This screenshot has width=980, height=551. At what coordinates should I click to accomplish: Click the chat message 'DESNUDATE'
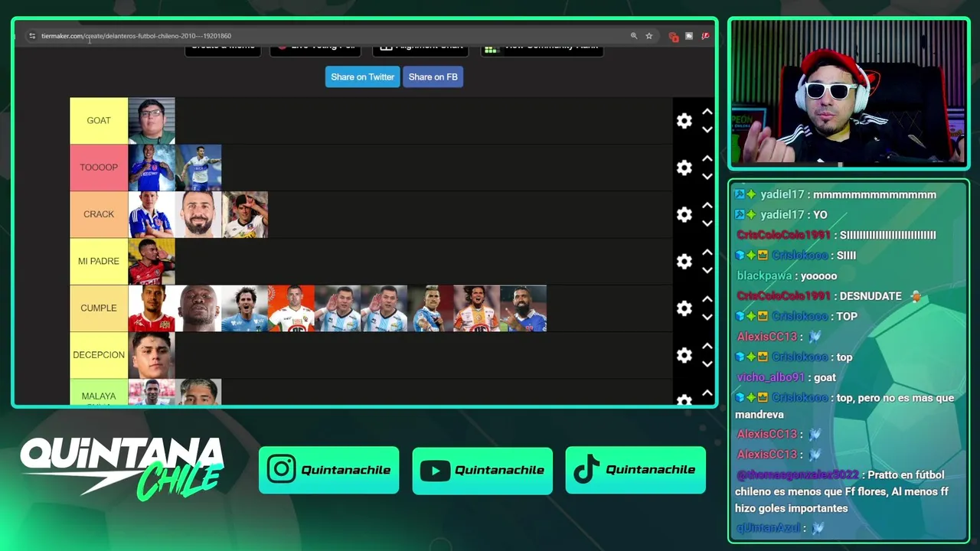click(x=871, y=296)
